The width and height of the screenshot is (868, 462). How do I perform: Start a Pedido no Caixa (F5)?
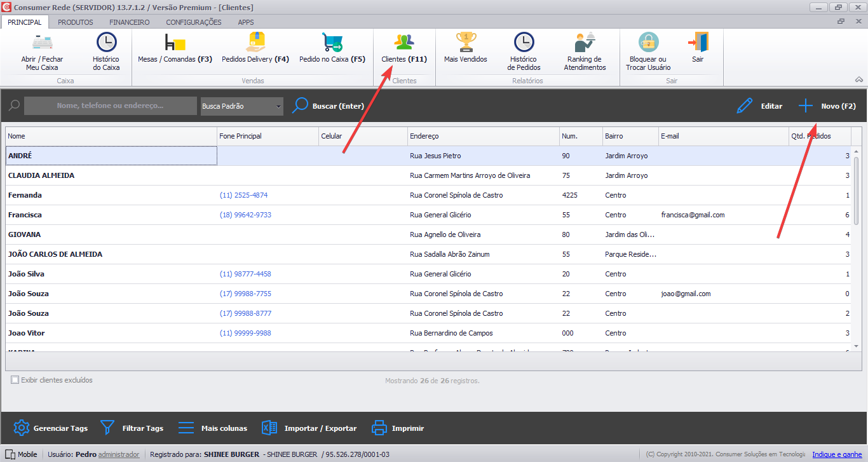tap(333, 51)
